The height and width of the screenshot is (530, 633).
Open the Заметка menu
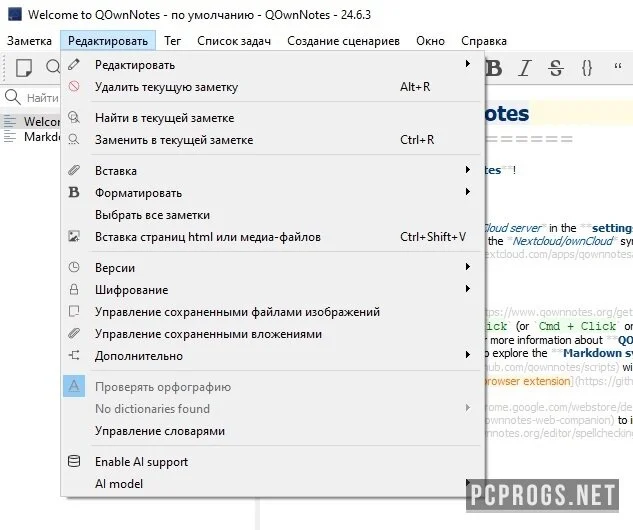point(29,41)
